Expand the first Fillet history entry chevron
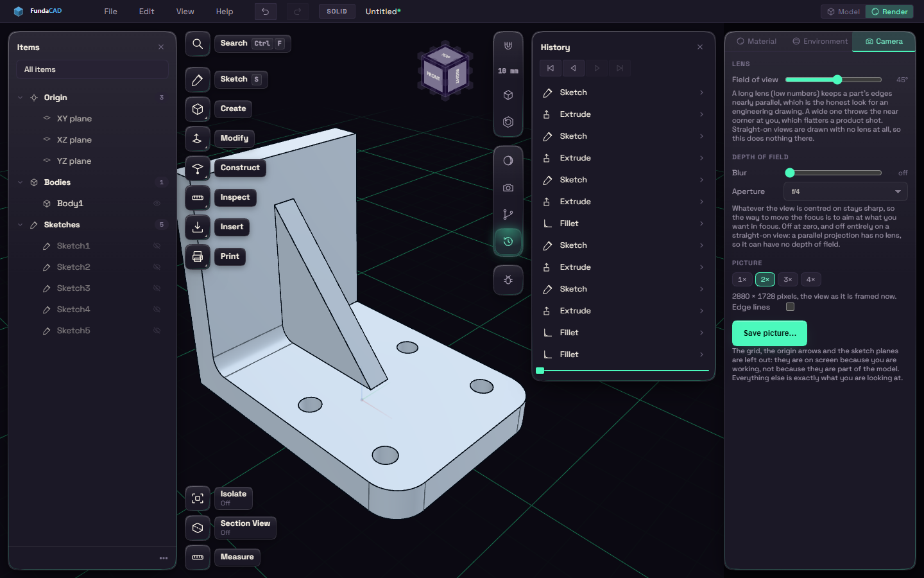Image resolution: width=924 pixels, height=578 pixels. pyautogui.click(x=701, y=223)
